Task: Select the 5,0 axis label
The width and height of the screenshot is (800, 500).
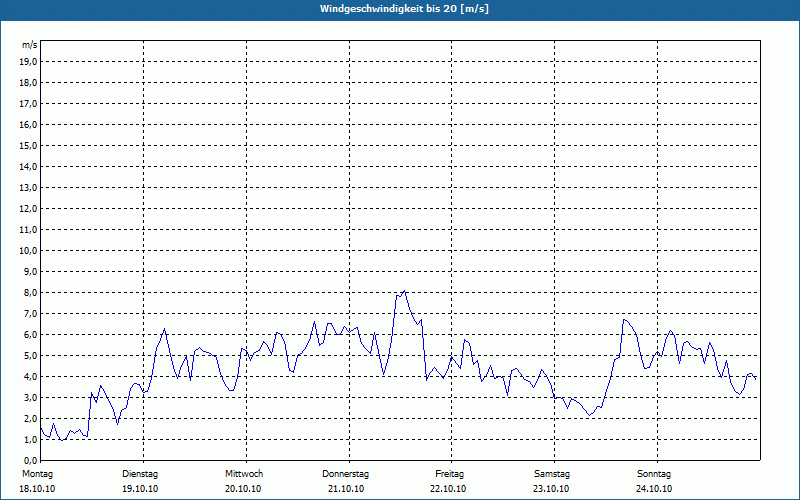Action: pos(31,356)
